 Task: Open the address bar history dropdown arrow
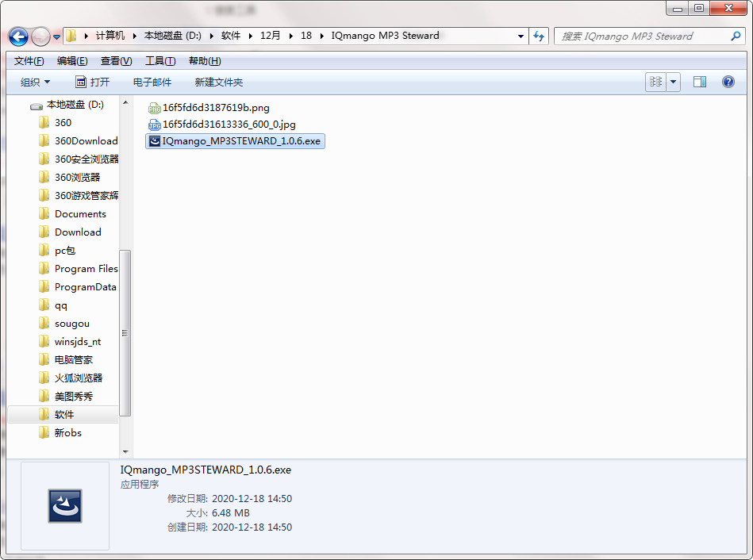tap(521, 36)
